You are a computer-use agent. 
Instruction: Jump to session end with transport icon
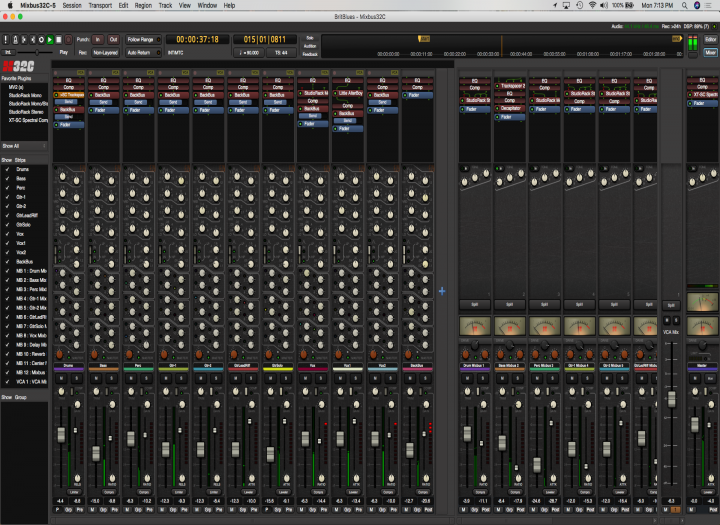(x=32, y=40)
